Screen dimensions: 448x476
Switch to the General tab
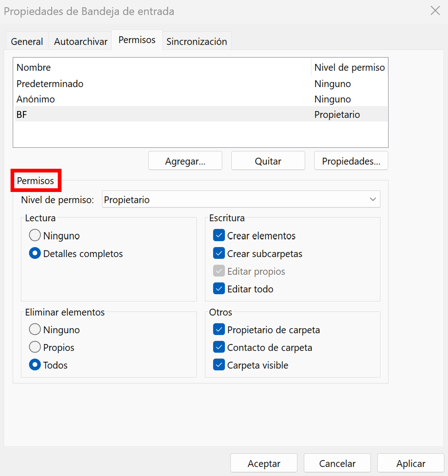coord(27,41)
